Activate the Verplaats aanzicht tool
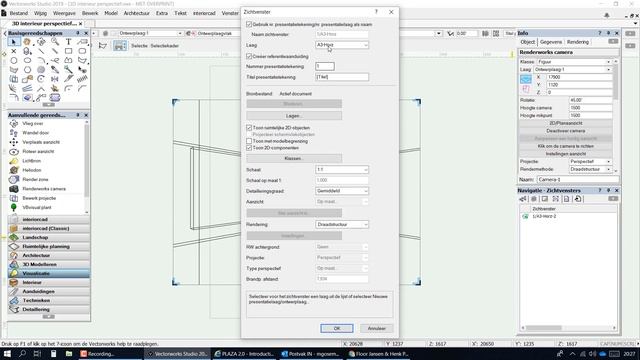 click(x=40, y=142)
